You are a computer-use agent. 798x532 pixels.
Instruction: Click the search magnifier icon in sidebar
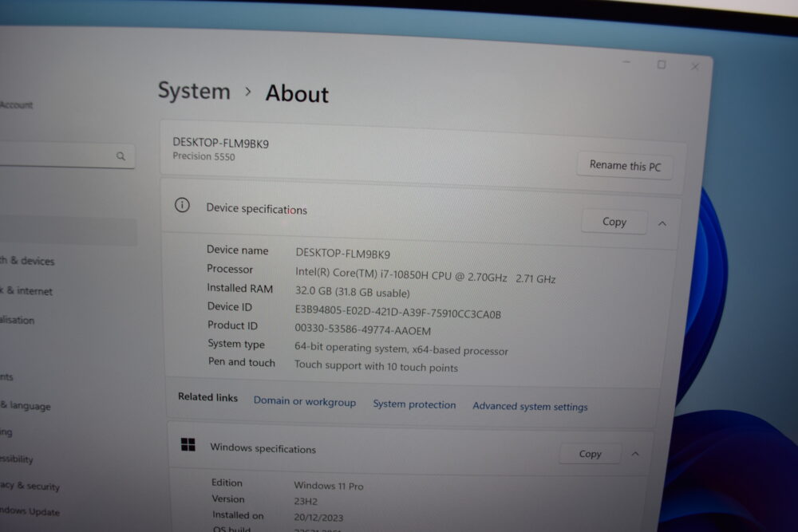(120, 156)
